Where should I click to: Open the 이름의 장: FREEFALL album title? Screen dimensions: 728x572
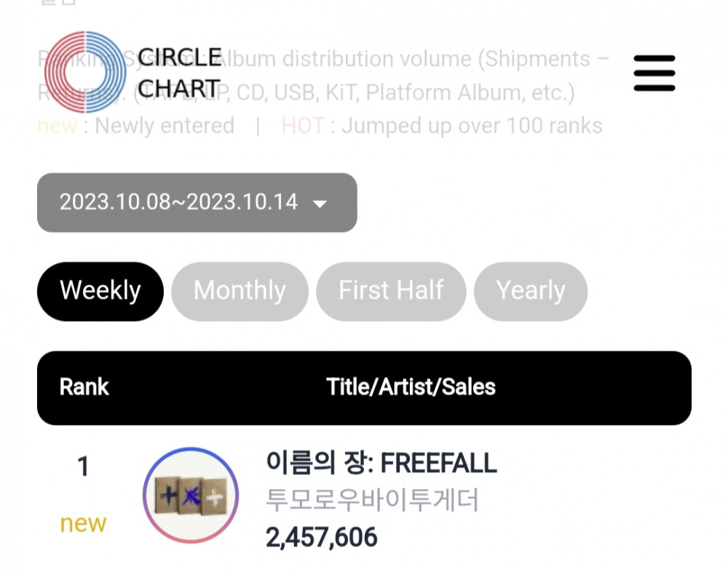pos(381,464)
